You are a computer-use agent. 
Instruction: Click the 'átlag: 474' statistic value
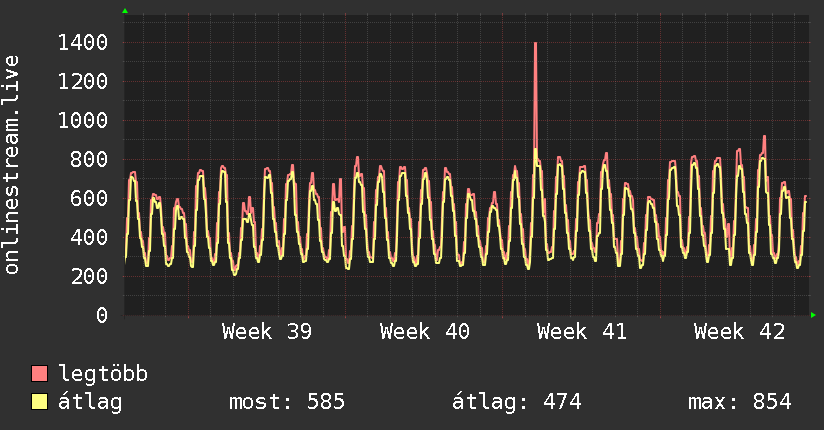517,402
